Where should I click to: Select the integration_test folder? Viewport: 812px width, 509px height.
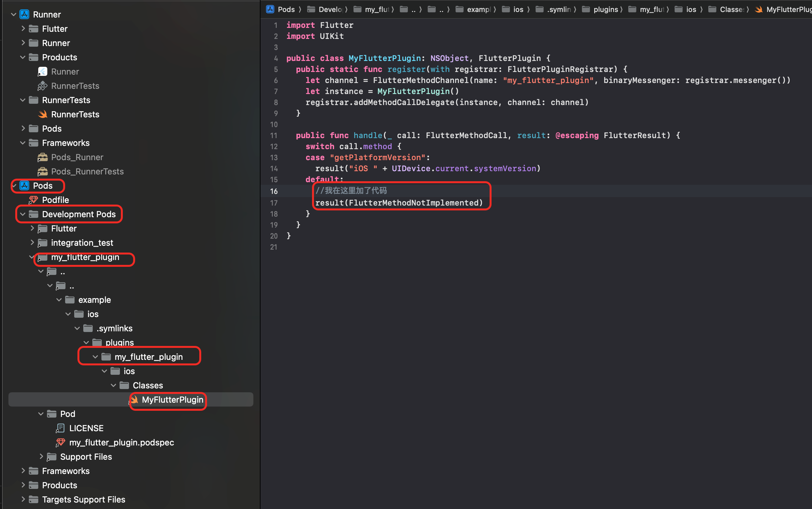(82, 243)
